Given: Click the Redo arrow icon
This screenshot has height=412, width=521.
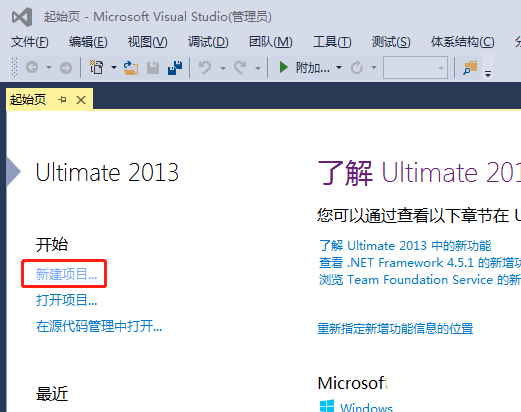Looking at the screenshot, I should coord(240,68).
